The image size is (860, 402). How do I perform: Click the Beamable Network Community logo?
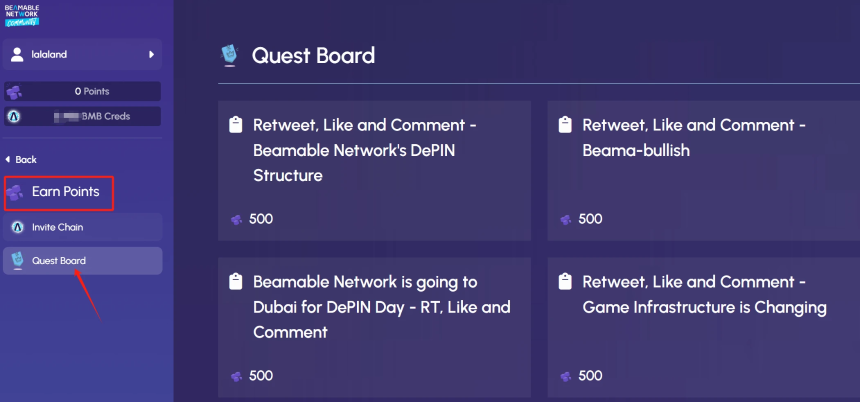point(21,14)
